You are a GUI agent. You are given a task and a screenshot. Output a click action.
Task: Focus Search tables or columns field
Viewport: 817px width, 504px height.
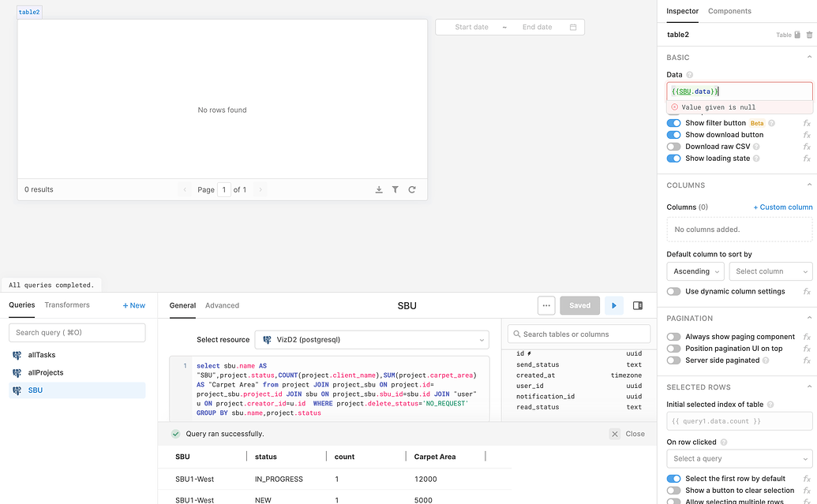[579, 334]
